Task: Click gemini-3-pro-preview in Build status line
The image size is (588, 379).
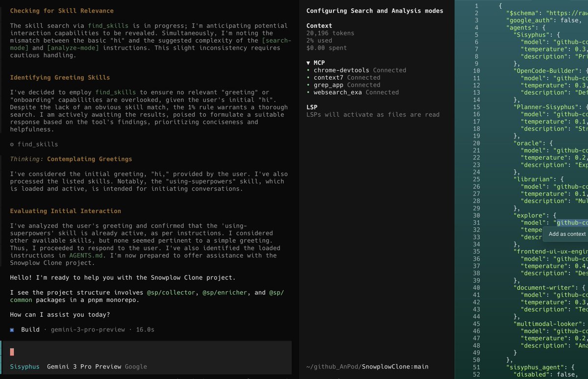Action: [88, 329]
